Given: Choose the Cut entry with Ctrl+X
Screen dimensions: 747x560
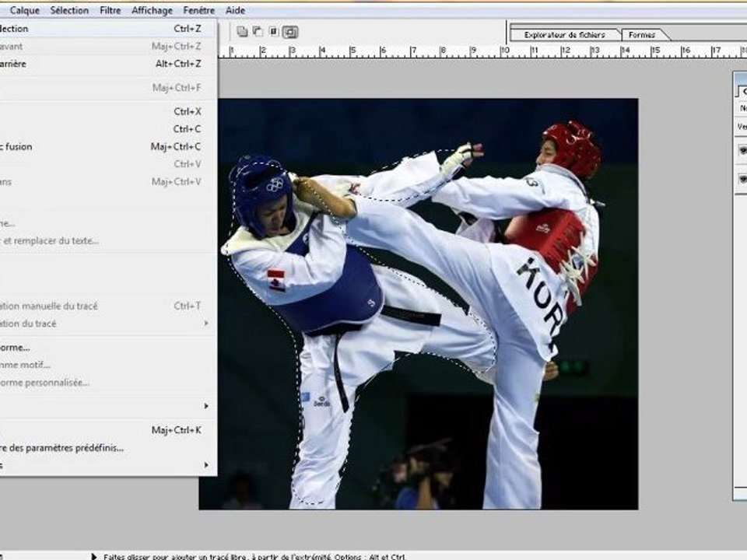Looking at the screenshot, I should click(x=107, y=111).
